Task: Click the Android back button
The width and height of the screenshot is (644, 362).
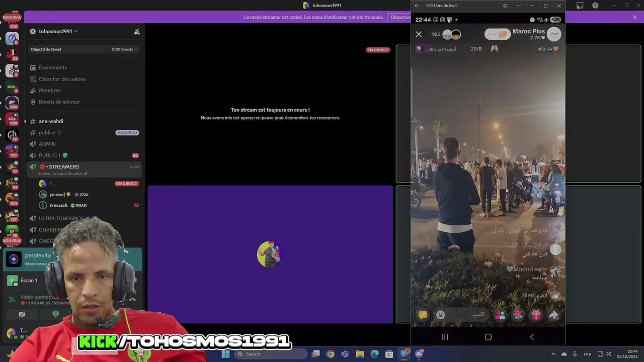Action: coord(532,337)
